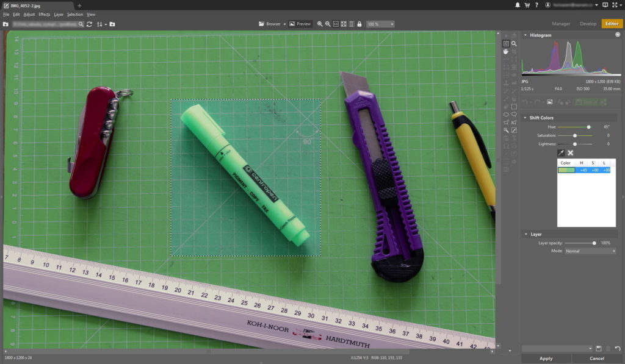The width and height of the screenshot is (625, 364).
Task: Select the zoom magnifier tool in toolbox
Action: [514, 43]
